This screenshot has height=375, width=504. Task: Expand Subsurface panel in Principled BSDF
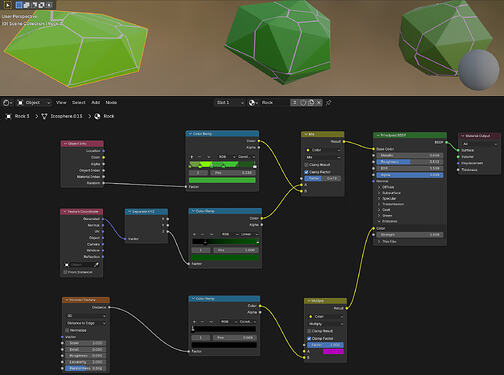tap(379, 193)
